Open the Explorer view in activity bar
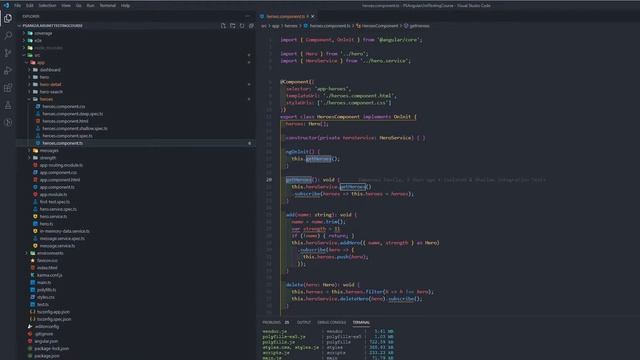Image resolution: width=640 pixels, height=360 pixels. pyautogui.click(x=8, y=18)
